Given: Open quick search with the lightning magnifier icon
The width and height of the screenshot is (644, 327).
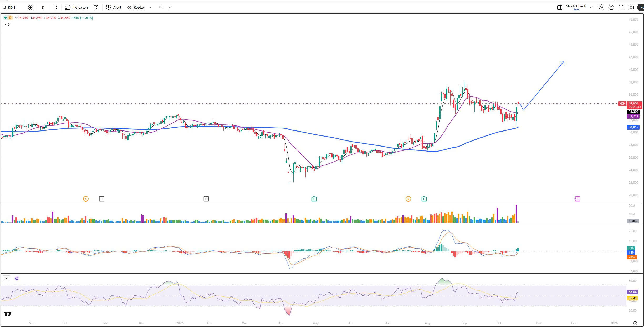Looking at the screenshot, I should (x=601, y=7).
